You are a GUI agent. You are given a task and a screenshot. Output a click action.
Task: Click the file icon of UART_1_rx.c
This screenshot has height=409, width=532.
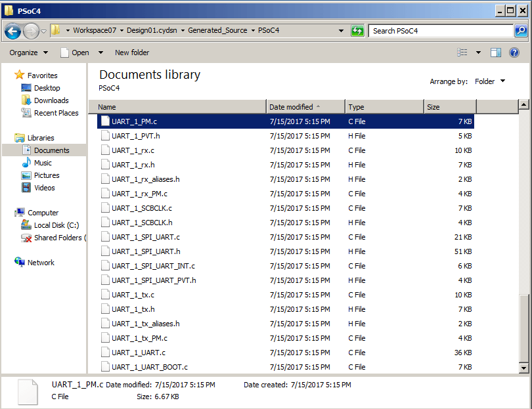click(x=106, y=150)
